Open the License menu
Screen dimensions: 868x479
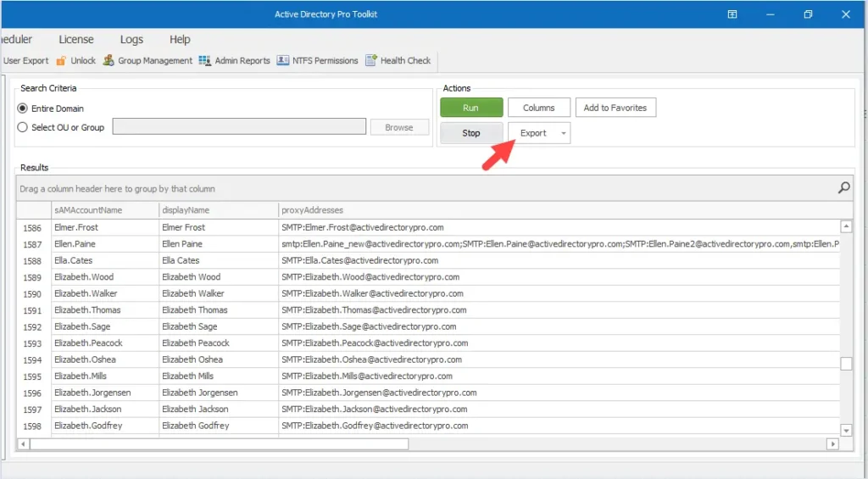coord(75,39)
